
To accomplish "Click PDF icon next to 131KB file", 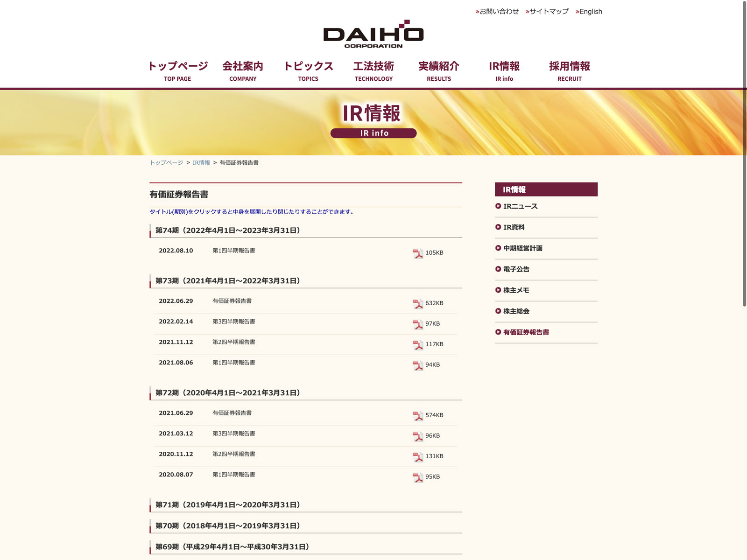I will point(418,457).
